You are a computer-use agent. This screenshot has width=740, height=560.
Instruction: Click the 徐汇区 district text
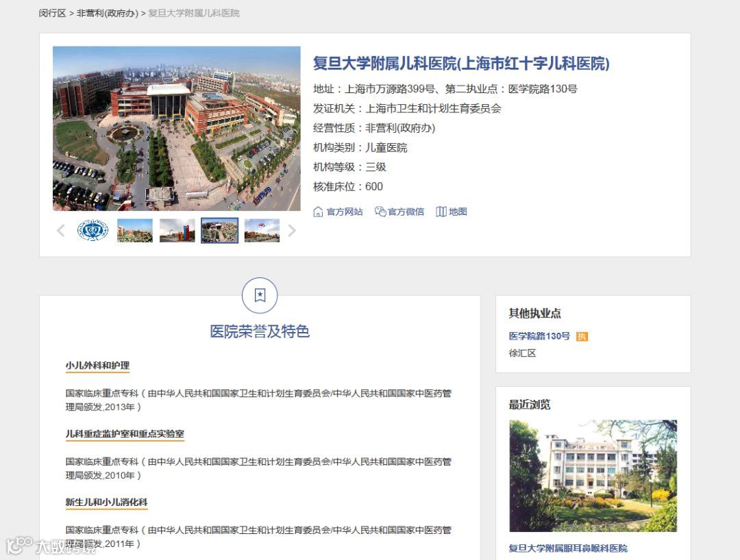[x=522, y=353]
